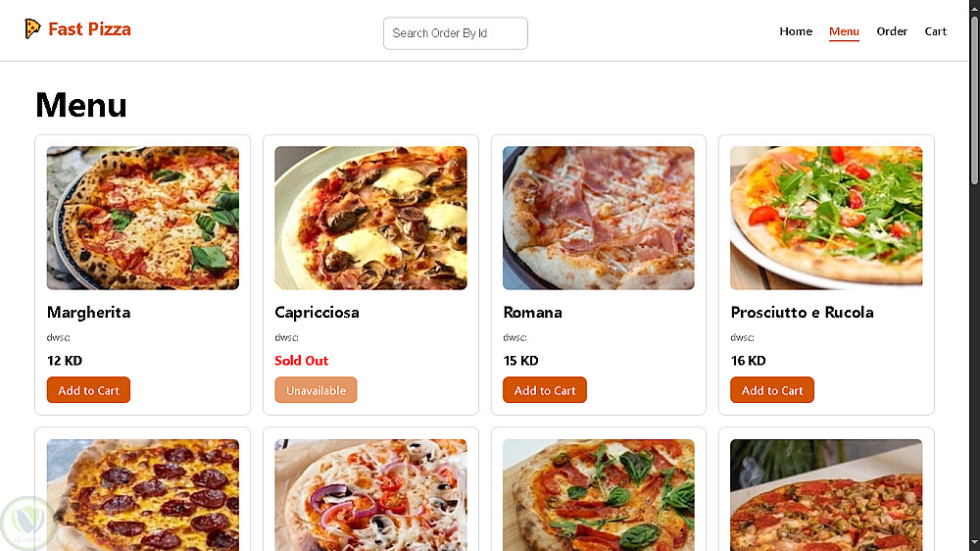Open the Cart page
This screenshot has width=980, height=551.
pyautogui.click(x=936, y=31)
